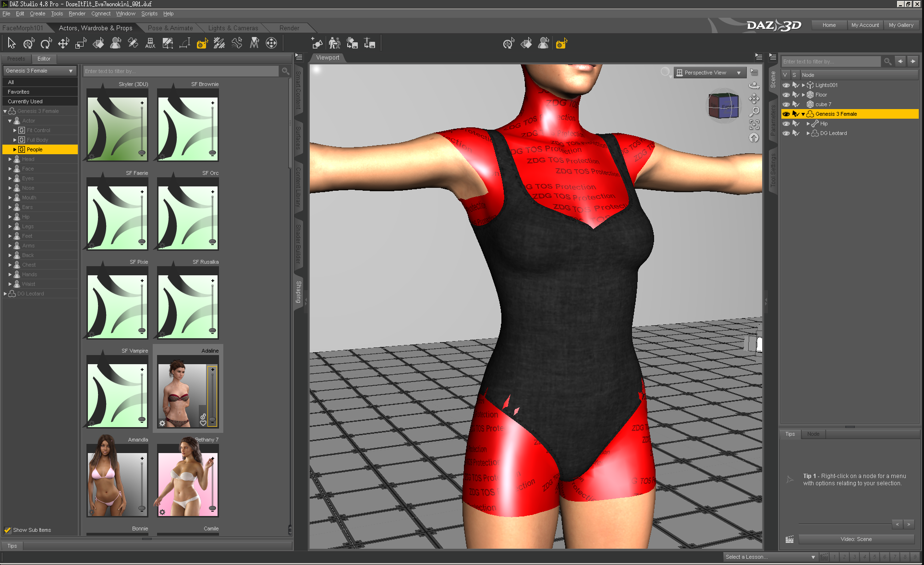Expand the Head morph category
This screenshot has height=565, width=924.
click(10, 159)
